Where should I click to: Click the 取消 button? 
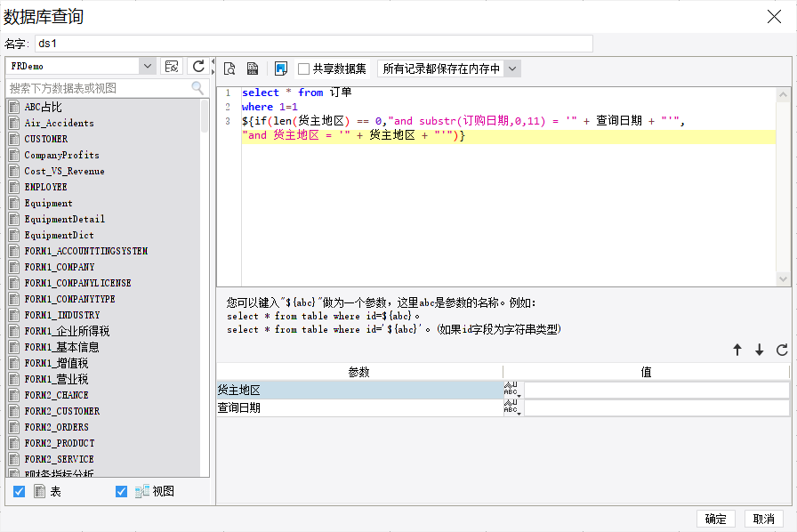(x=763, y=519)
